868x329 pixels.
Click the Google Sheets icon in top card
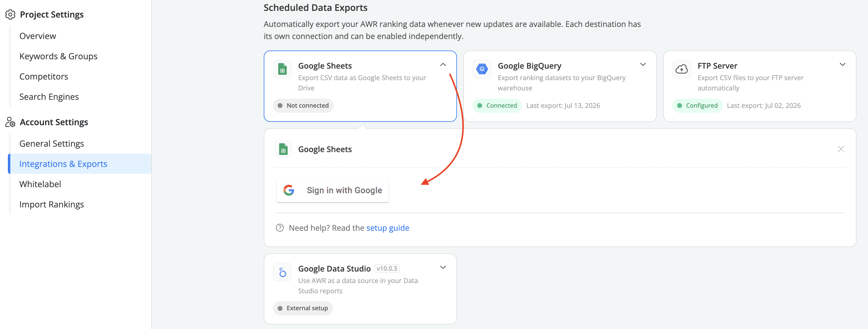[x=282, y=69]
